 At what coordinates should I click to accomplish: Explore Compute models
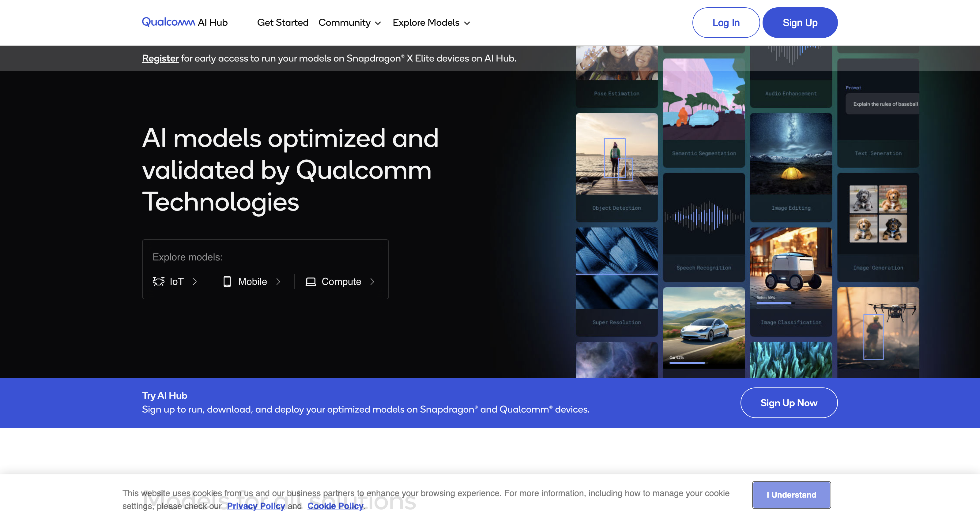coord(341,281)
